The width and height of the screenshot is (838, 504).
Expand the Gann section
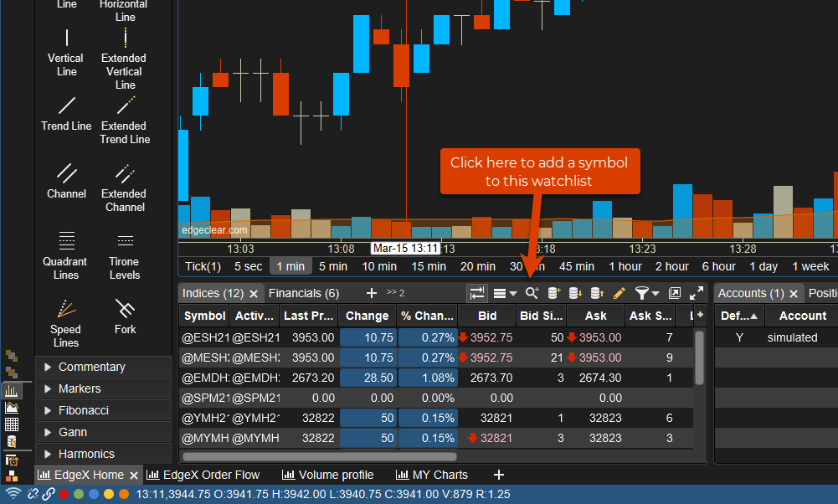[x=103, y=432]
